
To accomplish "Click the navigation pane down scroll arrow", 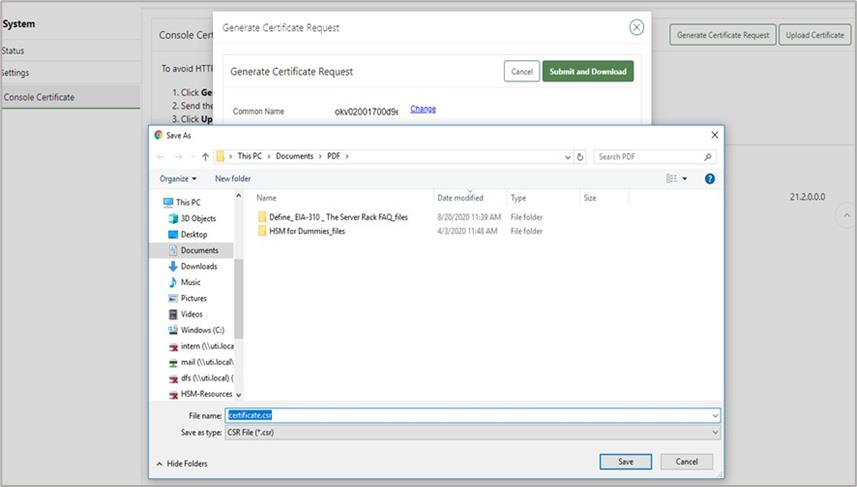I will [238, 395].
